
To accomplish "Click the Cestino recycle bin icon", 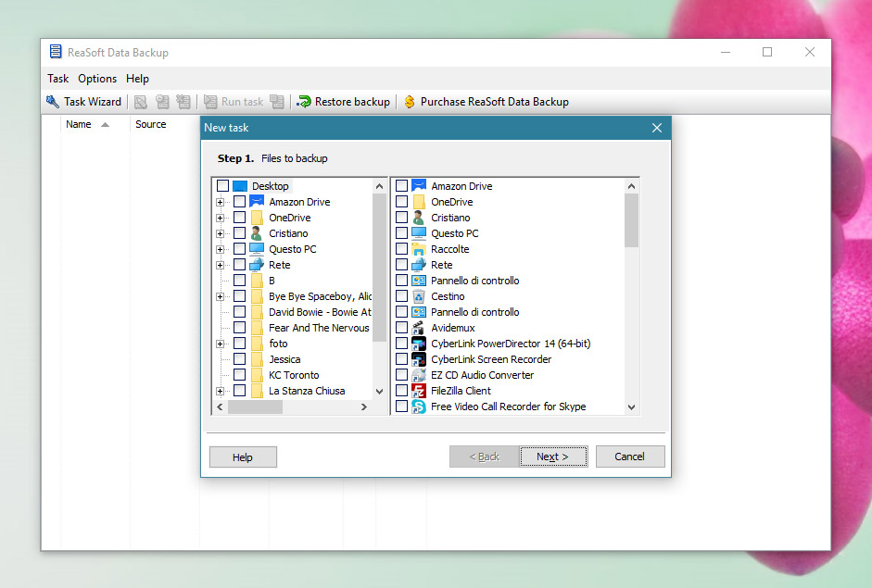I will point(418,296).
